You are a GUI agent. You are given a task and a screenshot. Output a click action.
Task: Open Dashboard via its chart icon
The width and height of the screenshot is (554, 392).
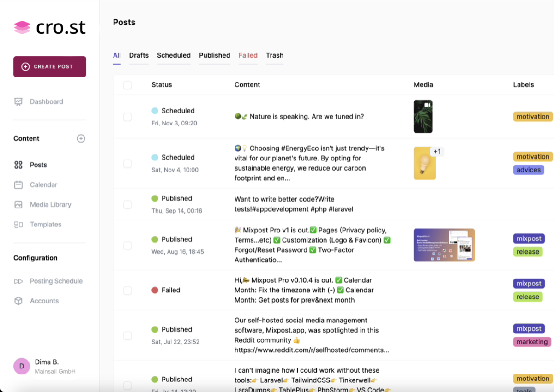pos(18,101)
